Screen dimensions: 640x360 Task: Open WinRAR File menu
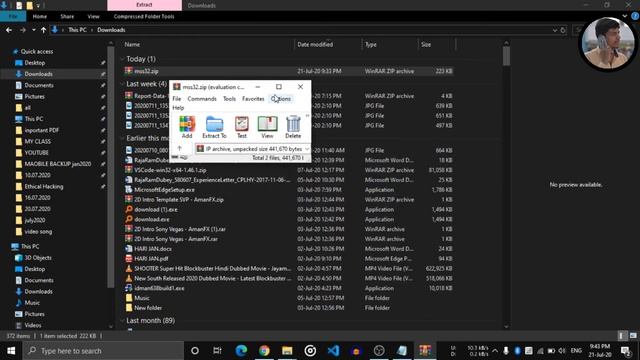click(177, 99)
